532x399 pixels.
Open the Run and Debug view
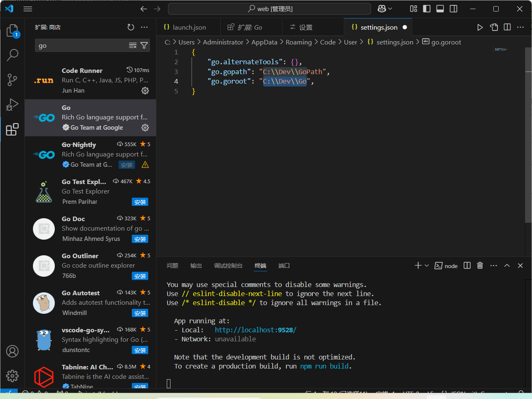(x=12, y=105)
